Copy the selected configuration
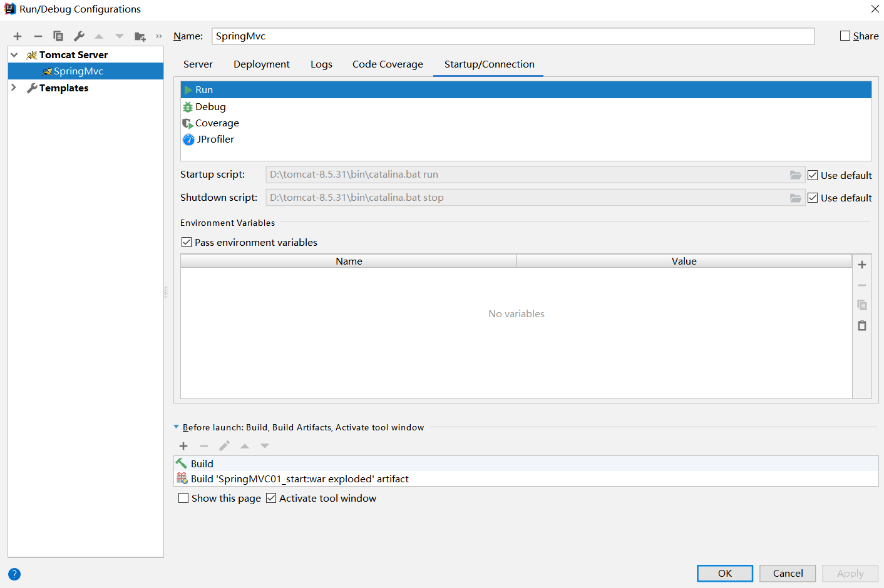This screenshot has width=884, height=588. coord(58,36)
